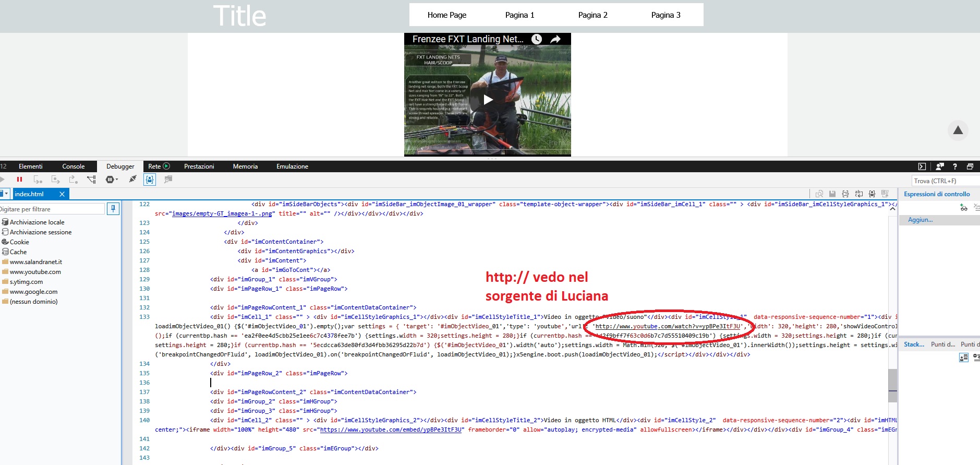980x465 pixels.
Task: Close the index.html file tab
Action: (62, 194)
